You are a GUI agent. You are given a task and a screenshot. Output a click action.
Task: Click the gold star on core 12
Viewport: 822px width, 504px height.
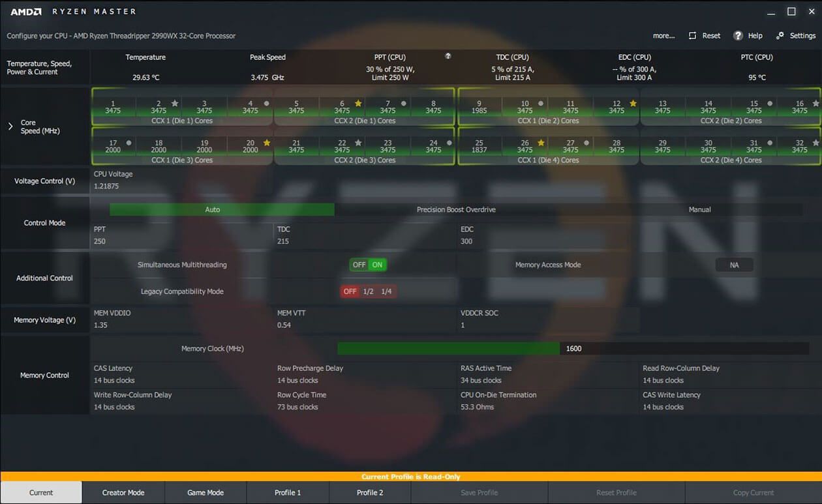point(633,103)
